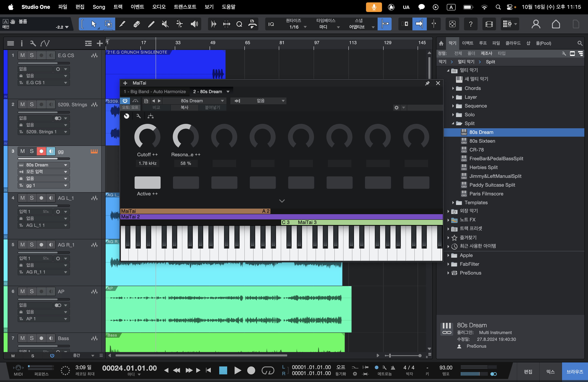
Task: Select the Split tool
Action: [122, 24]
